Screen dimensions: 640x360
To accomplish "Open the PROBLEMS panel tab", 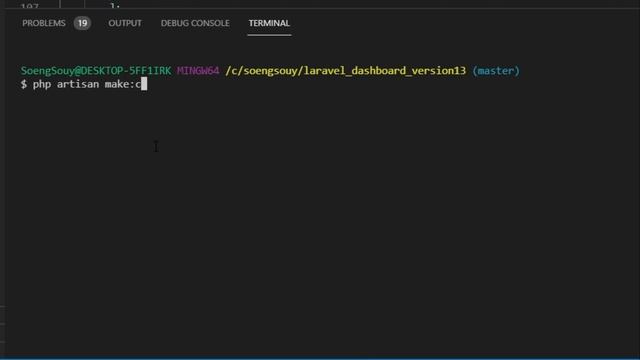I will (44, 23).
